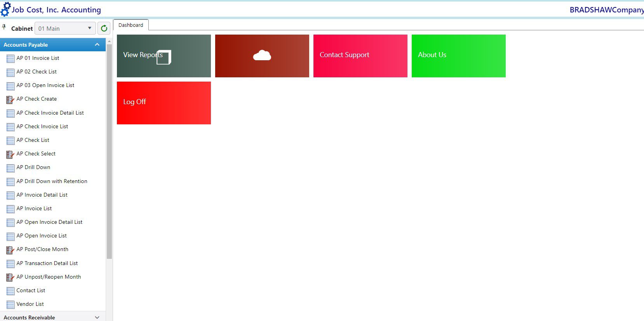Screen dimensions: 644x321
Task: Open the About Us tile
Action: (459, 56)
